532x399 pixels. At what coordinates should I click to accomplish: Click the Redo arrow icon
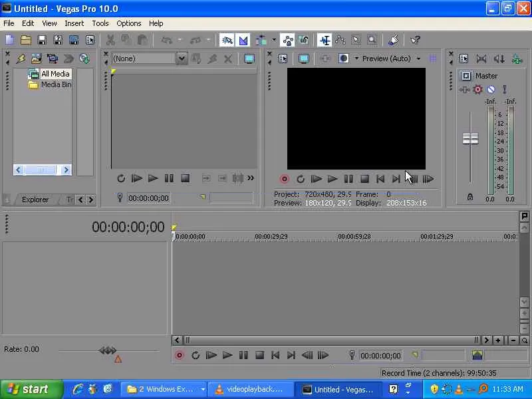[196, 41]
